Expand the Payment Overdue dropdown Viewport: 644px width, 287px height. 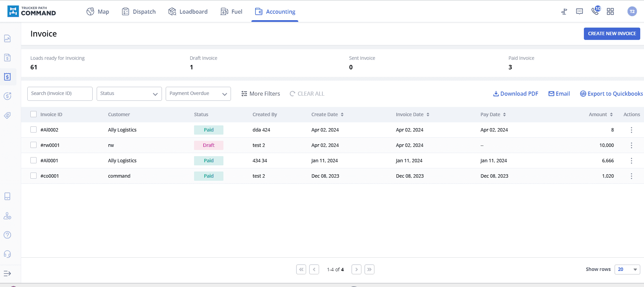click(x=198, y=94)
